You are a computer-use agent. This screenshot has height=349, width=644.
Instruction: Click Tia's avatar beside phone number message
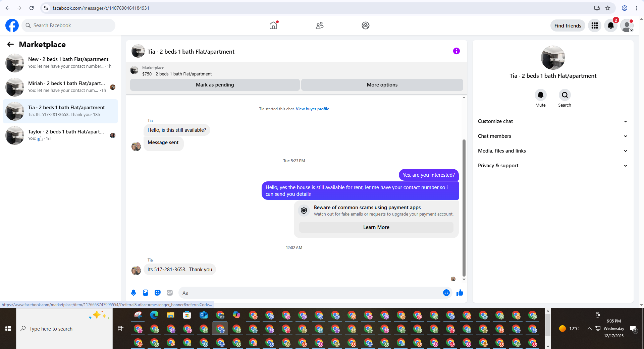(136, 270)
